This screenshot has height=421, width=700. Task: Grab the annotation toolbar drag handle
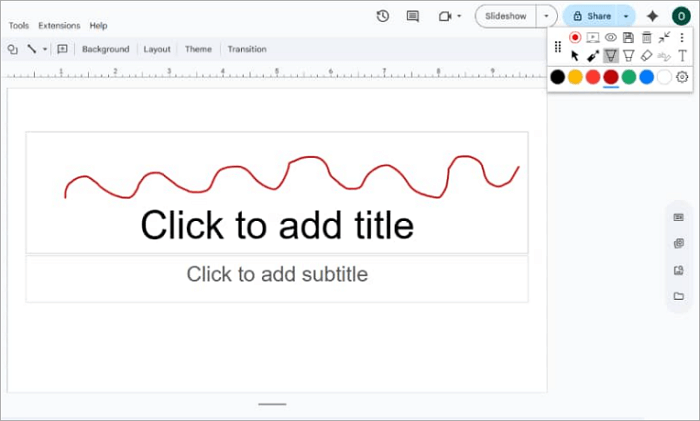click(558, 46)
